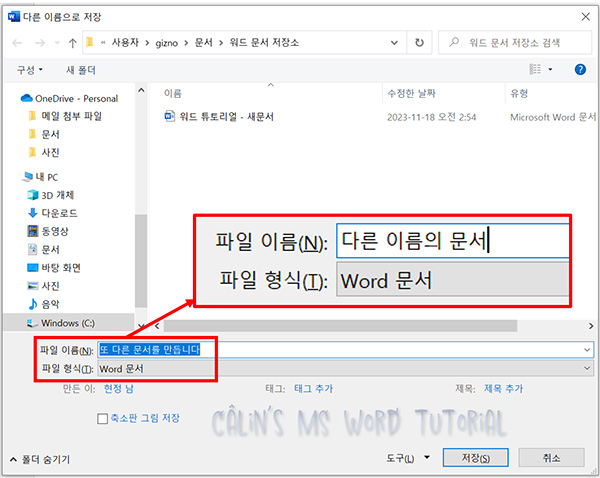This screenshot has height=478, width=600.
Task: Click the Back navigation arrow
Action: point(17,42)
